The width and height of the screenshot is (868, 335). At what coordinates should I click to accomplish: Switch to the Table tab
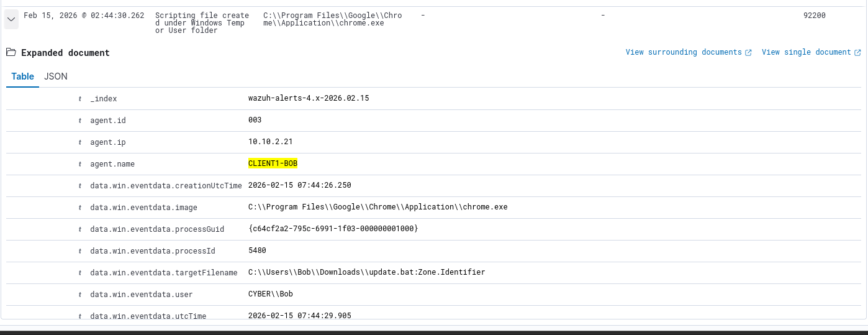pos(23,76)
